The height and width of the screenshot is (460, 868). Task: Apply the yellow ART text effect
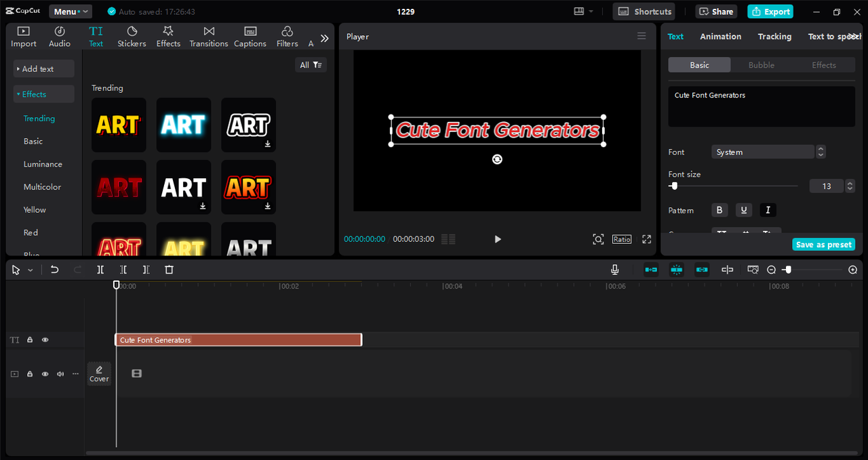[x=119, y=125]
